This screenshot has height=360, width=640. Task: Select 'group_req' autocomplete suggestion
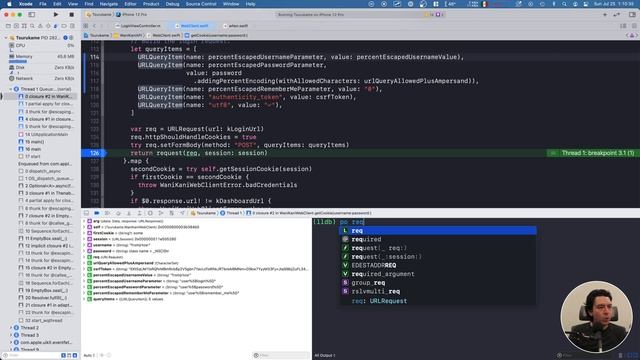click(438, 282)
